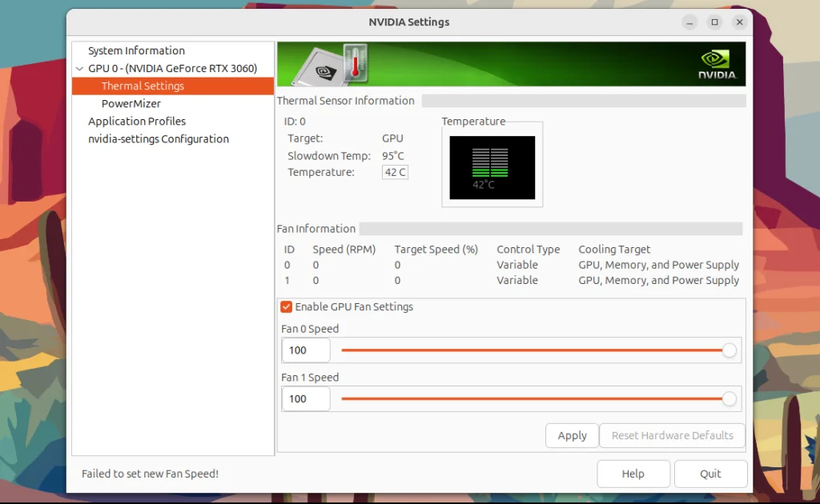
Task: Click the Slowdown Temp value 95°C
Action: pos(392,156)
